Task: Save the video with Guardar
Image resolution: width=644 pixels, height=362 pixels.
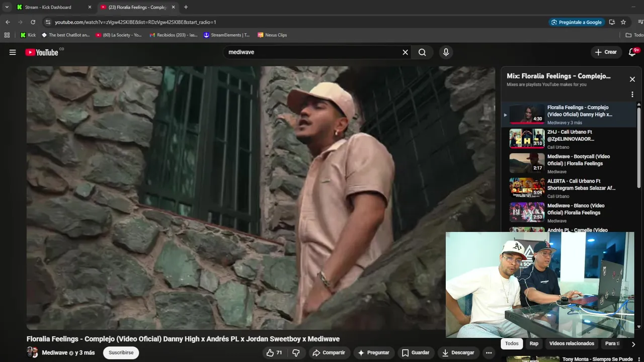Action: coord(416,353)
